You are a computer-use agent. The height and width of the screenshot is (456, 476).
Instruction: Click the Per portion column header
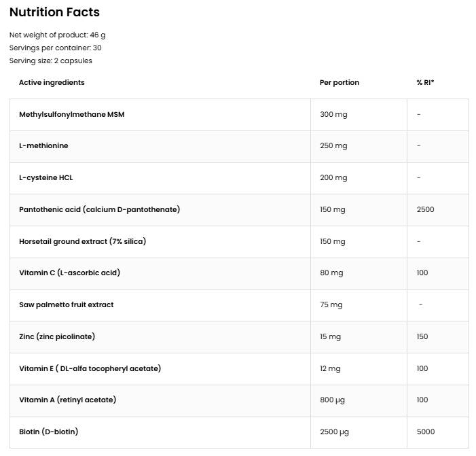coord(339,82)
